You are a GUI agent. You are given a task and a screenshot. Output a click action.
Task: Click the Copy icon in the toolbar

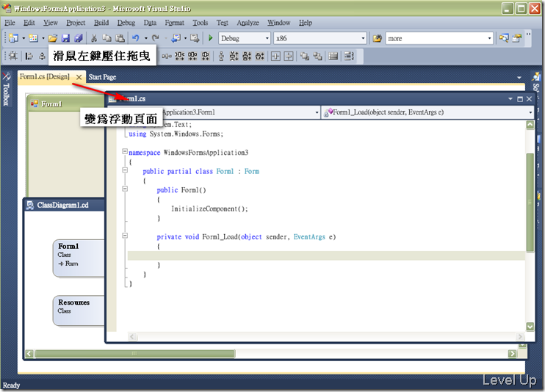point(107,38)
